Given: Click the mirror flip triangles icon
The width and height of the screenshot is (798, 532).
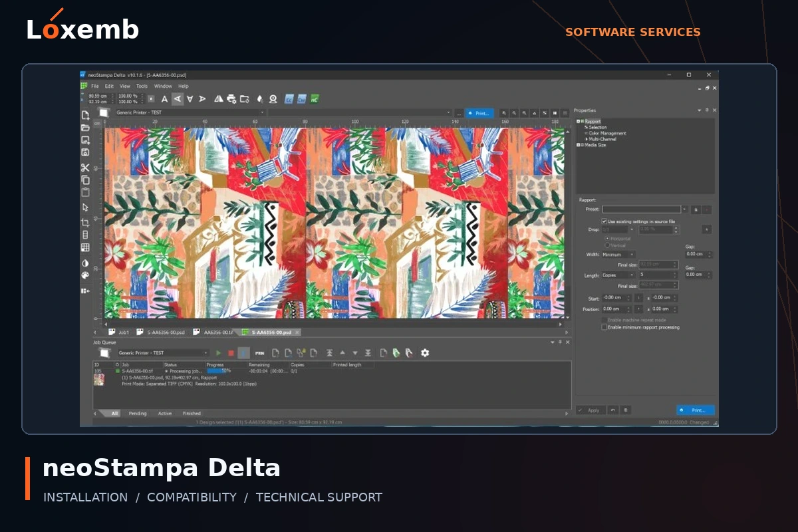Looking at the screenshot, I should [x=219, y=99].
